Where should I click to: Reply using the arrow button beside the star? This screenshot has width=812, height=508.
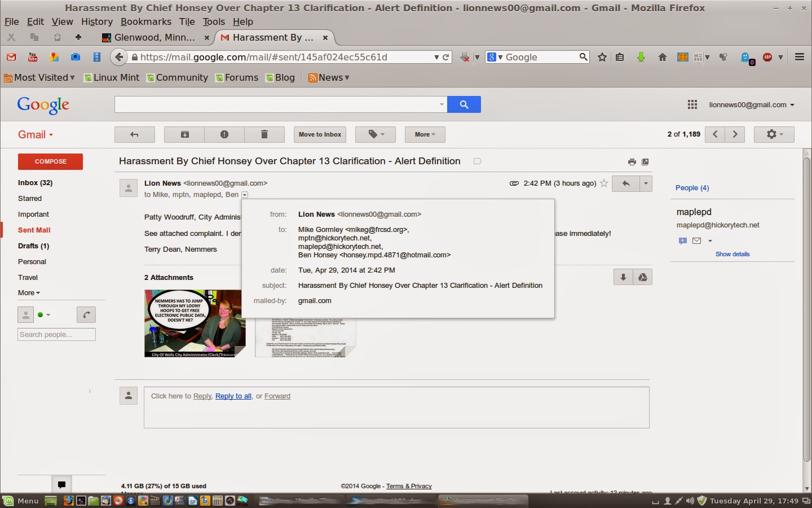tap(626, 183)
